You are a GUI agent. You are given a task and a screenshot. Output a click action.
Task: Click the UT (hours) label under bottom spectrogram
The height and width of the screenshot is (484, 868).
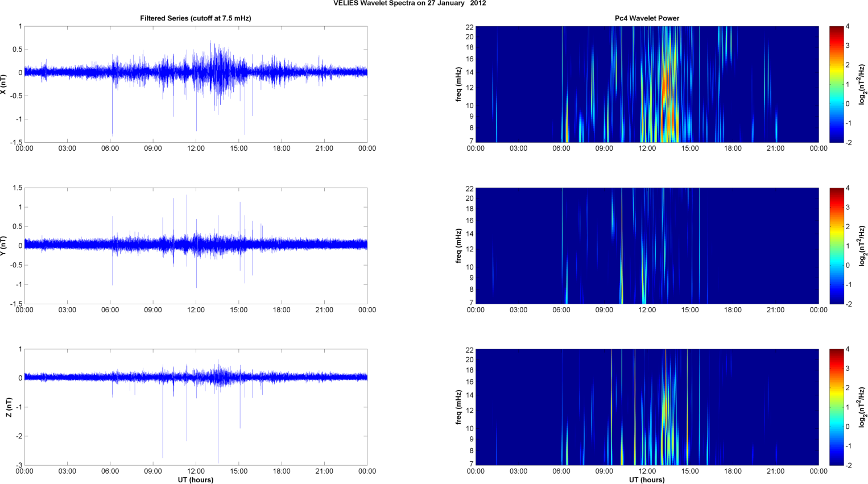coord(647,480)
